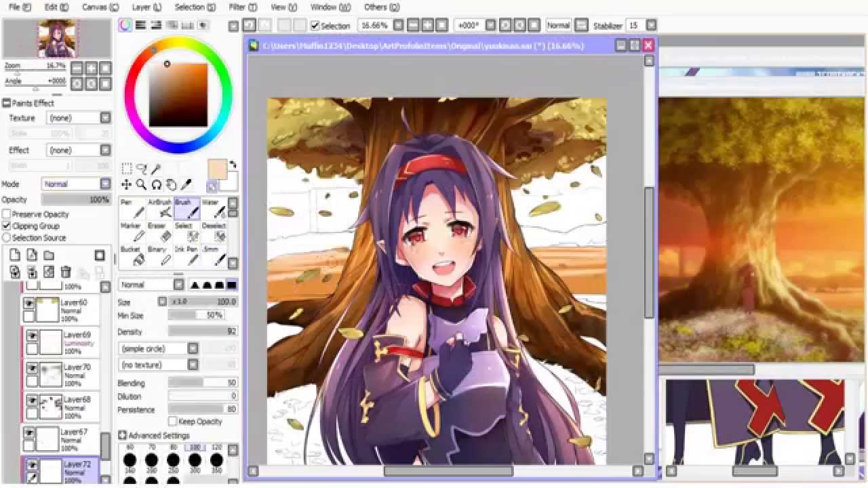Delete the selected layer with trash icon

(66, 272)
